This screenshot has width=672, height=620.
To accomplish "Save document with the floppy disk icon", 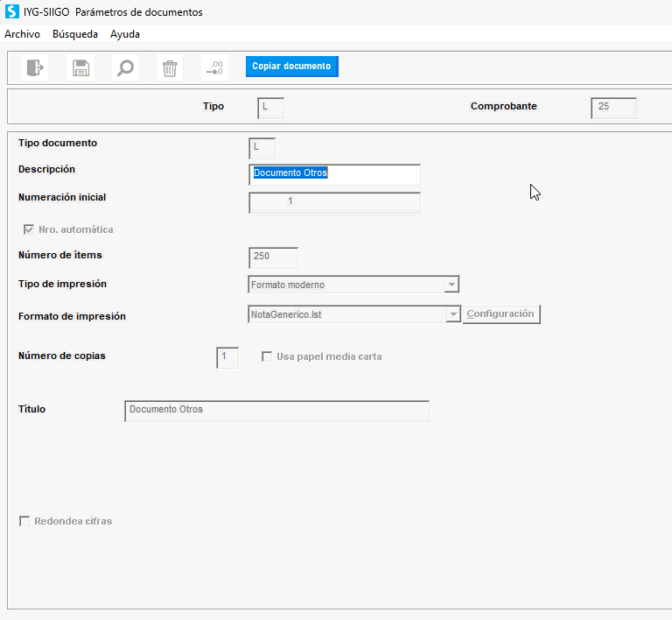I will 80,67.
